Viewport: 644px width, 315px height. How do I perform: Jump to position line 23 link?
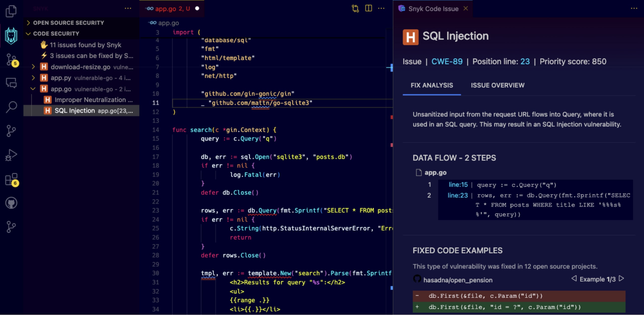(x=525, y=61)
